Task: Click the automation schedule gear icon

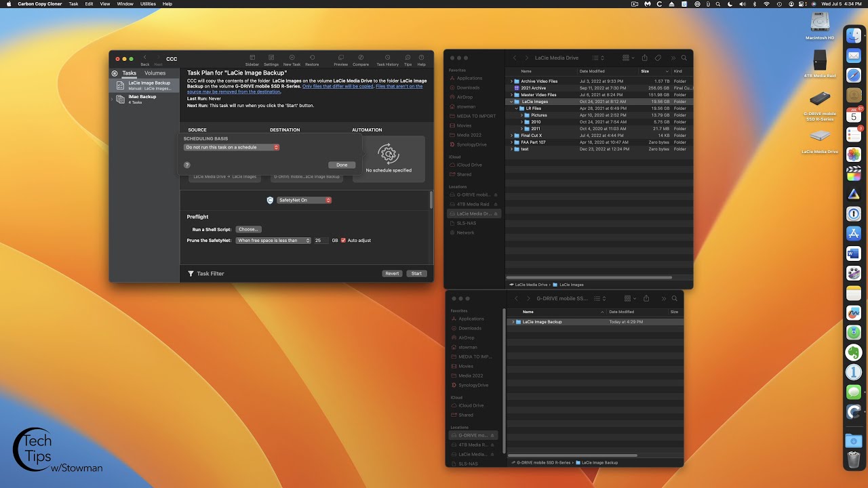Action: [389, 154]
